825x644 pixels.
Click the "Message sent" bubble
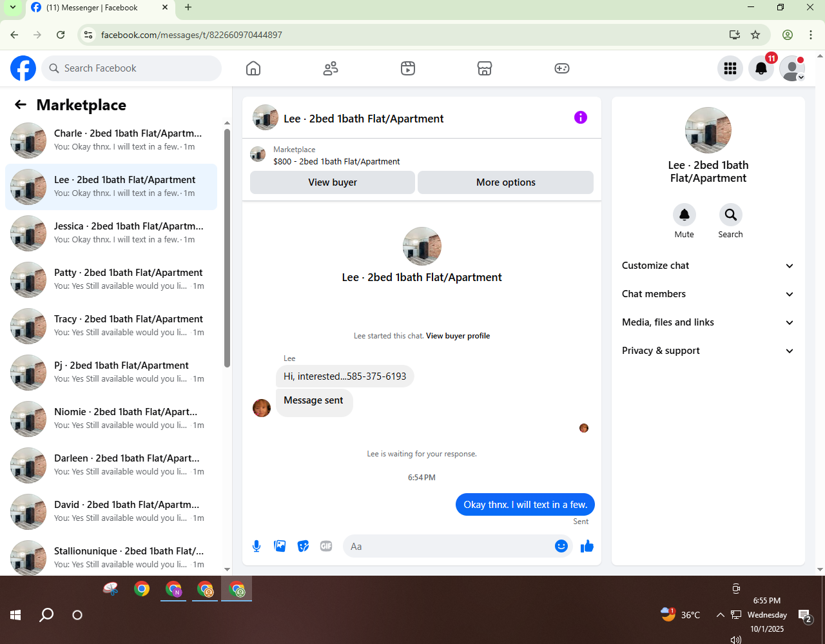pyautogui.click(x=314, y=402)
